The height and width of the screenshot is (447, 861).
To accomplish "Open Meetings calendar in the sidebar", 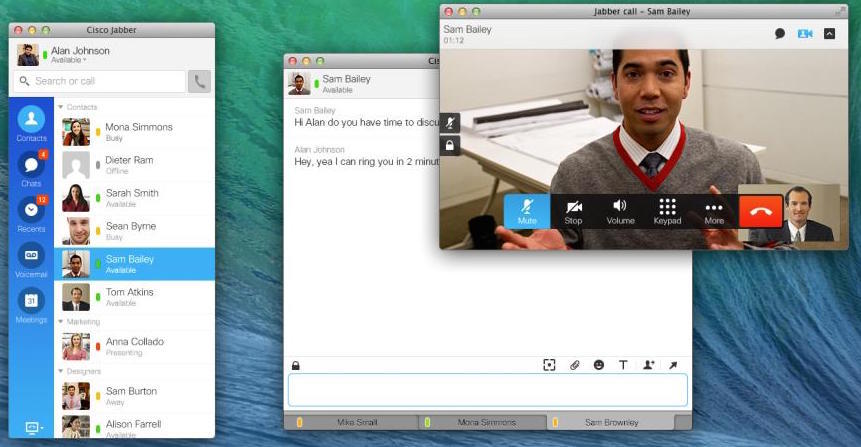I will pyautogui.click(x=31, y=305).
